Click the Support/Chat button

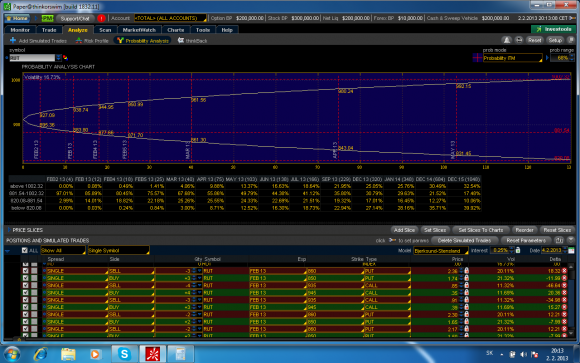tap(75, 18)
